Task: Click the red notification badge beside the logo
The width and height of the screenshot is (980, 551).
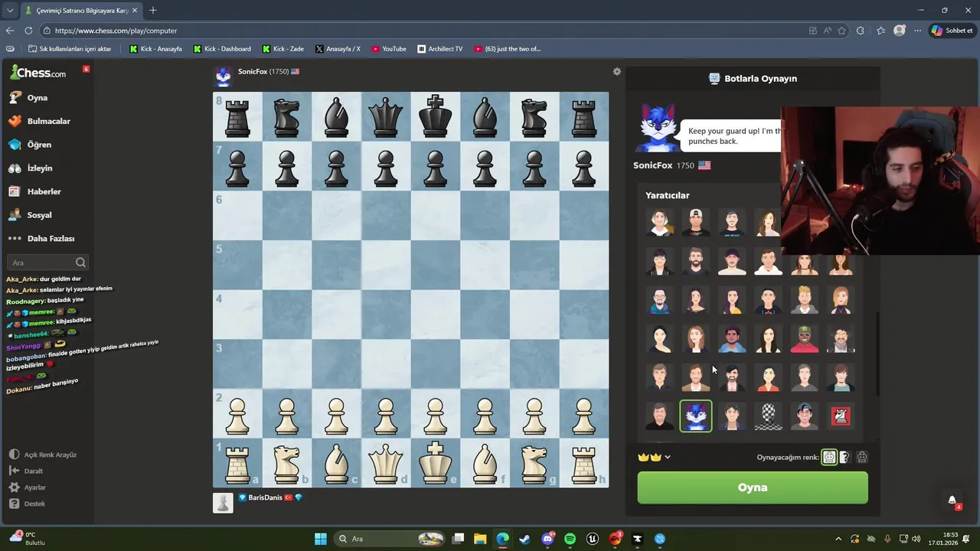Action: (86, 69)
